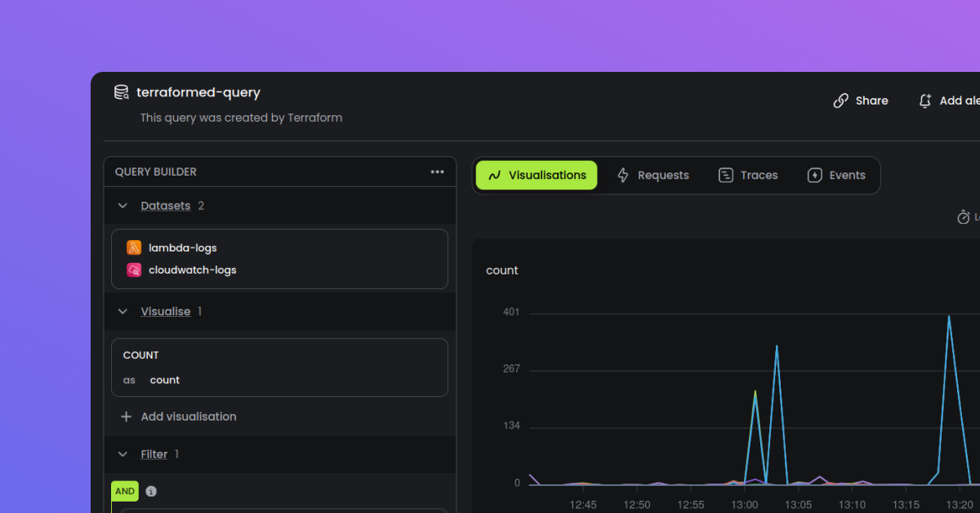Collapse the Datasets section
The height and width of the screenshot is (513, 980).
click(122, 205)
